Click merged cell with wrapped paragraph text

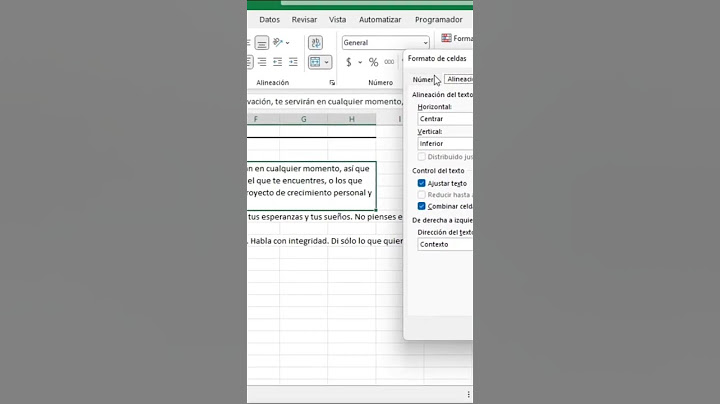coord(311,186)
